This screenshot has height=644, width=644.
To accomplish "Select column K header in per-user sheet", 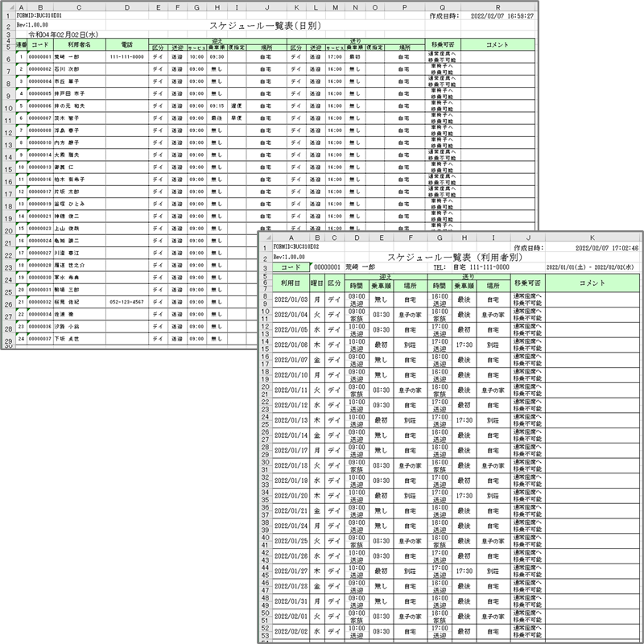I will pos(592,237).
